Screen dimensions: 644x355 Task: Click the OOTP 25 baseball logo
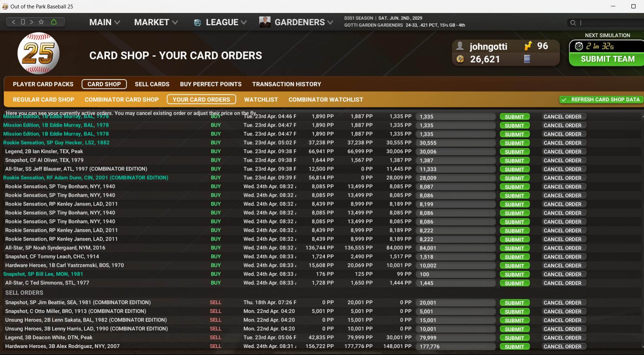click(x=39, y=53)
